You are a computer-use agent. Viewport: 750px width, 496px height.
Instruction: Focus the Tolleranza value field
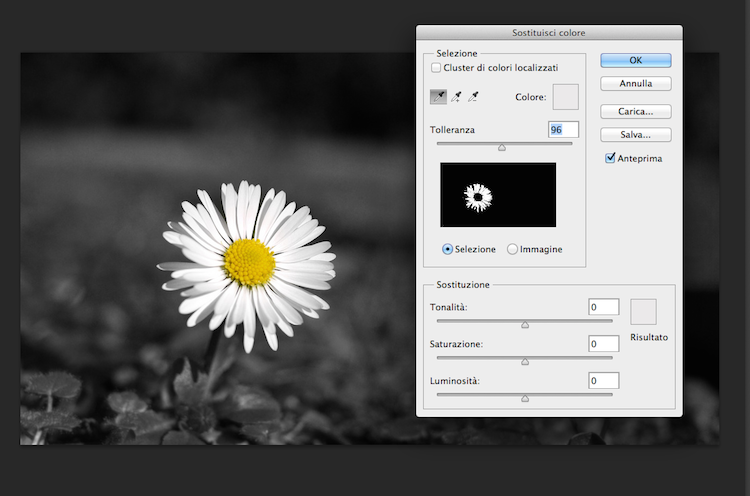pyautogui.click(x=563, y=130)
